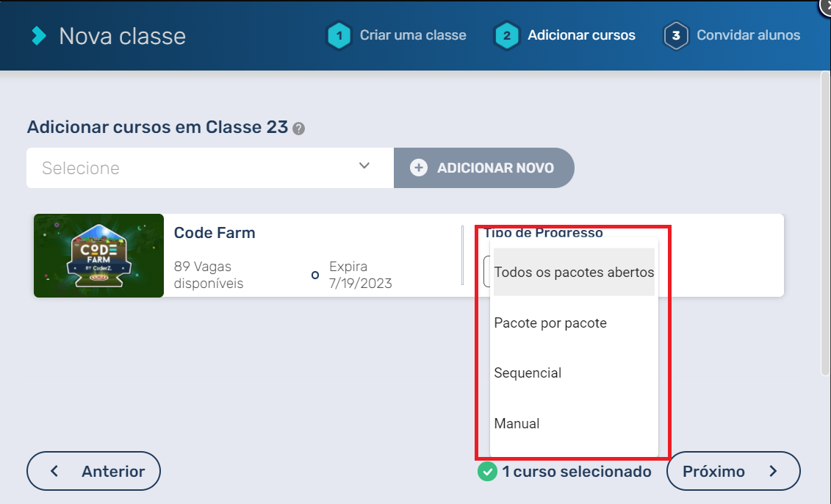
Task: Go to the Criar uma classe step
Action: coord(412,35)
